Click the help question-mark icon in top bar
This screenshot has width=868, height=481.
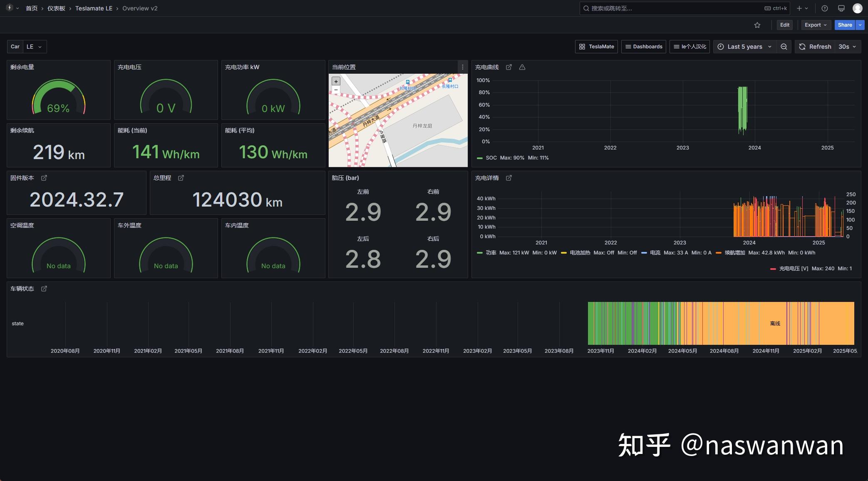click(x=824, y=8)
